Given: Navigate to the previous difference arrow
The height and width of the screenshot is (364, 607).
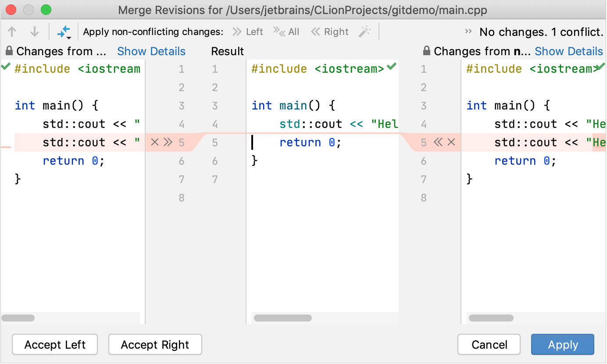Looking at the screenshot, I should pos(12,31).
